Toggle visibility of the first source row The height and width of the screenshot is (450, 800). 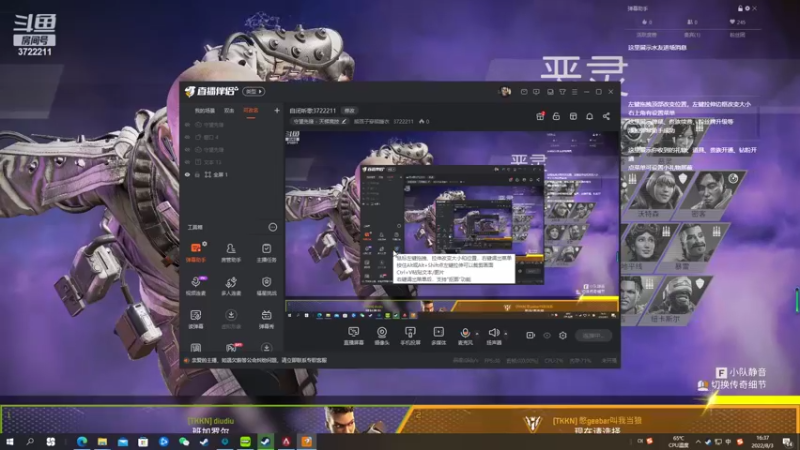[x=187, y=124]
